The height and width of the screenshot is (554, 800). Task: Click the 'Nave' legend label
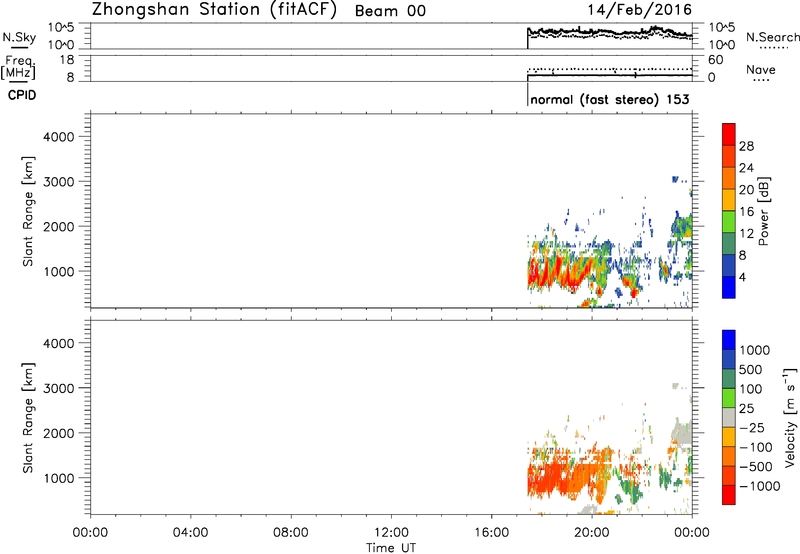[761, 69]
